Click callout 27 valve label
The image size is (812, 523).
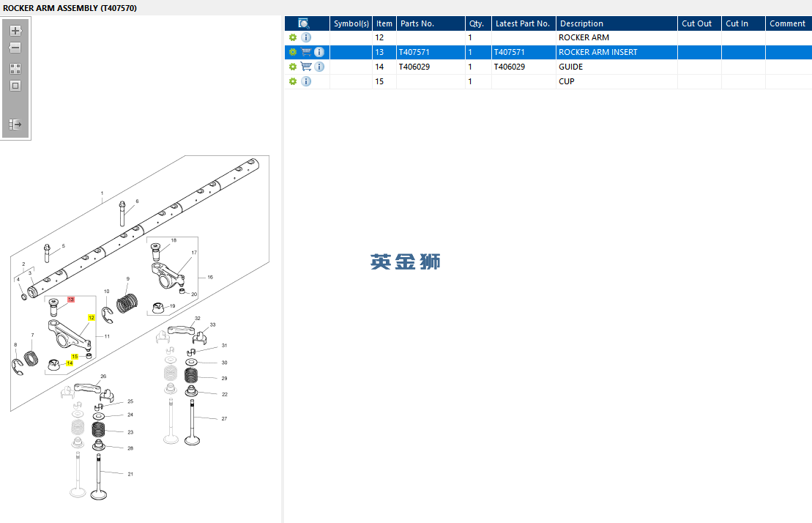click(x=224, y=419)
